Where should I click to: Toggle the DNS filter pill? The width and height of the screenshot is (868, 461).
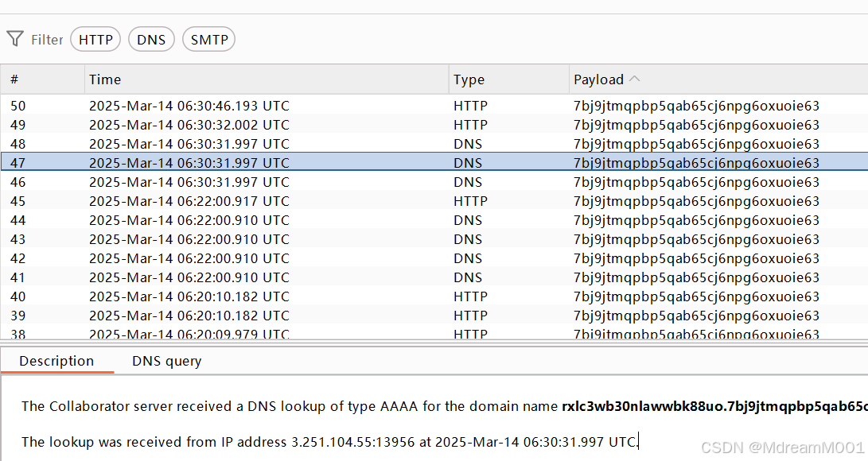coord(151,38)
